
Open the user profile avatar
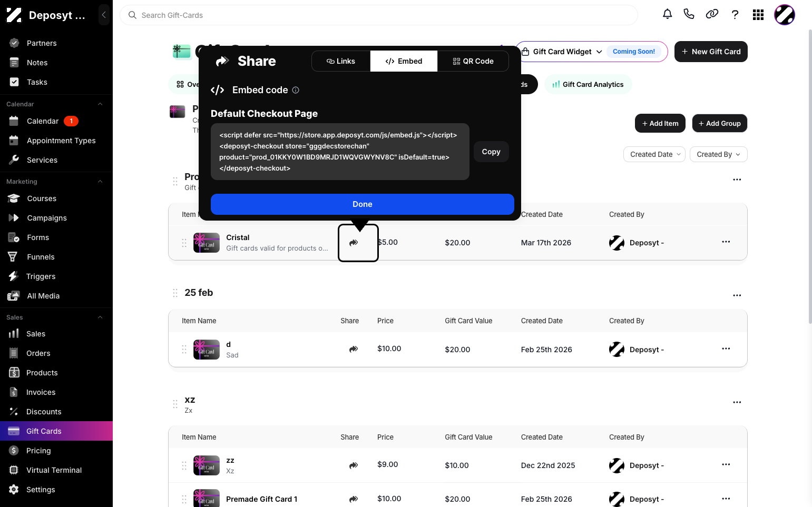(x=784, y=15)
